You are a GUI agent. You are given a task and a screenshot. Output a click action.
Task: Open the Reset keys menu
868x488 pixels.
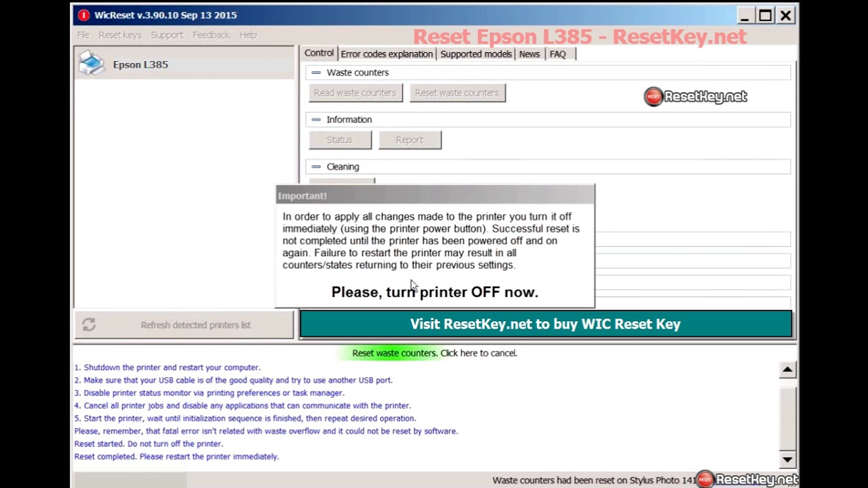[120, 35]
